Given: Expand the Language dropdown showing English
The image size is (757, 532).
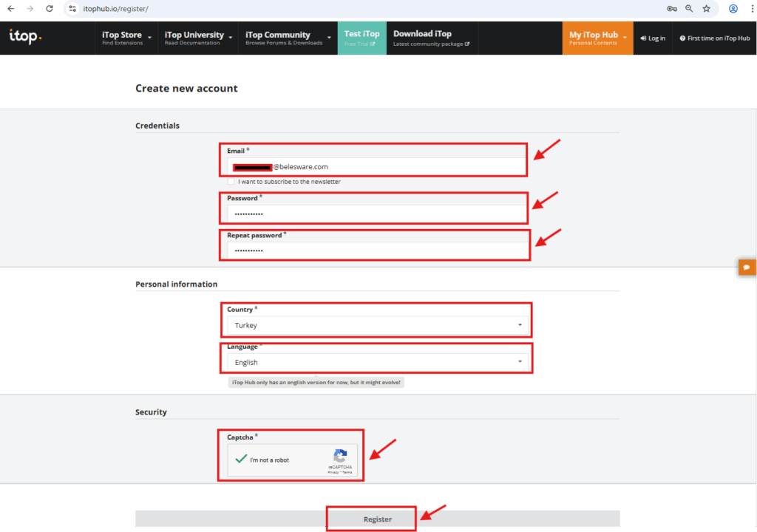Looking at the screenshot, I should [x=377, y=362].
